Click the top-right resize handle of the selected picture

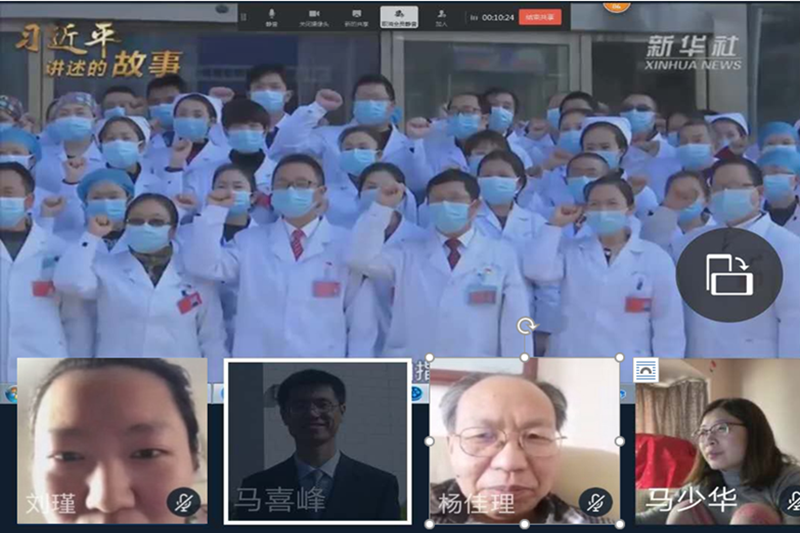pos(620,357)
